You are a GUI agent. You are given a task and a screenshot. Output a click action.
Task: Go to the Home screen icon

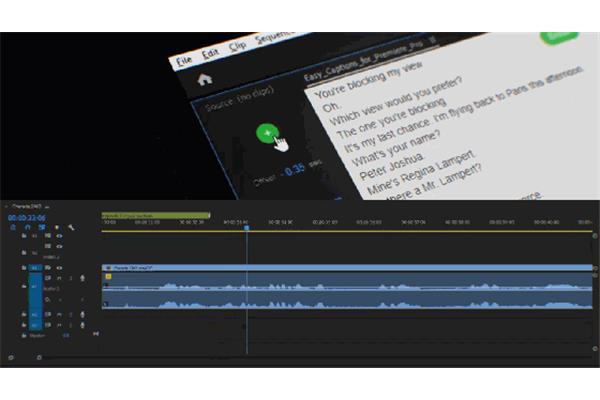(205, 79)
